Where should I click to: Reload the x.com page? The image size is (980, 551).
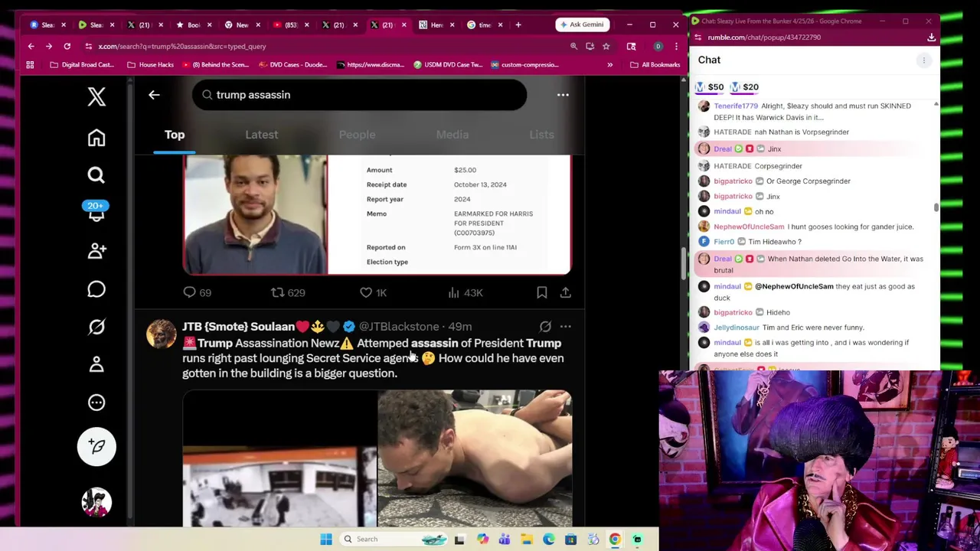pyautogui.click(x=67, y=46)
